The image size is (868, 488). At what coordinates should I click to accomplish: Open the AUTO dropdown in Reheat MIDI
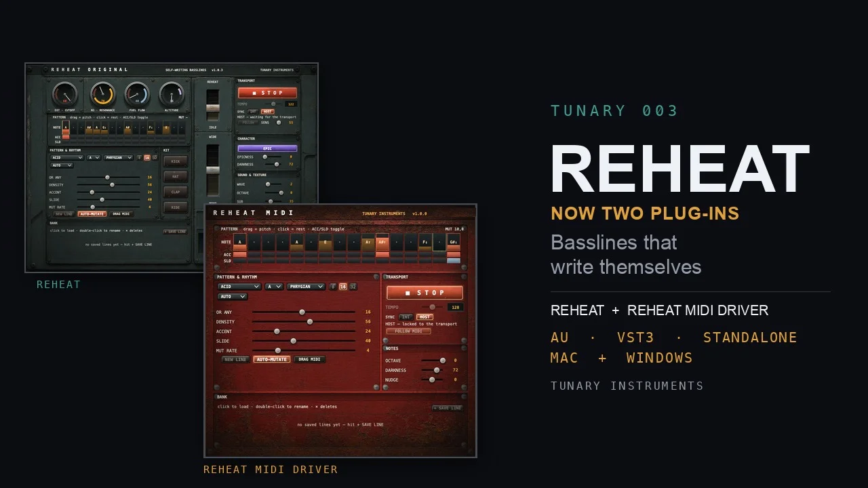click(233, 297)
